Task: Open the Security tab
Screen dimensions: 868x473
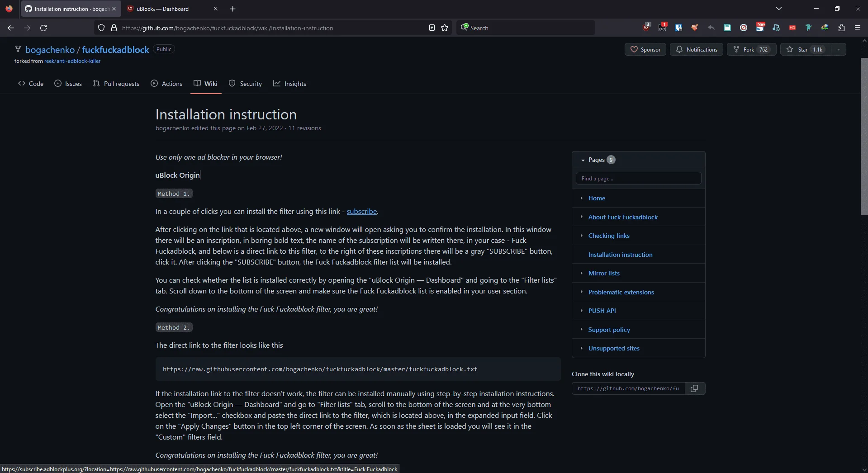Action: [246, 84]
